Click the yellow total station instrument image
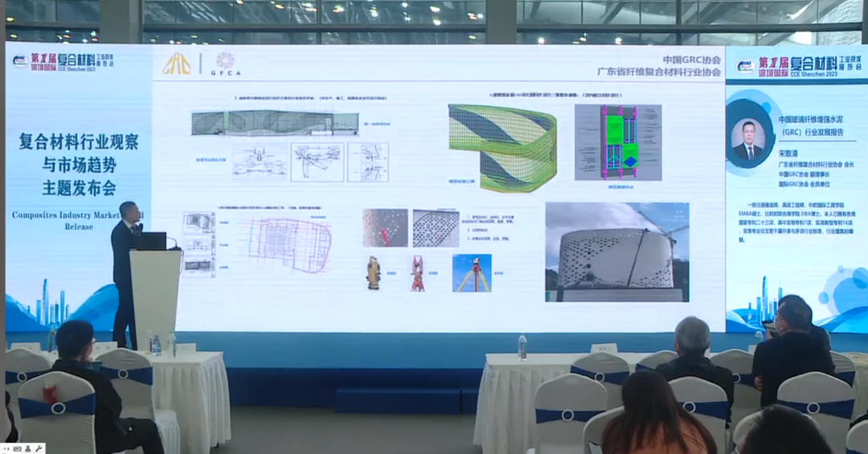Screen dimensions: 868x454 (373, 272)
